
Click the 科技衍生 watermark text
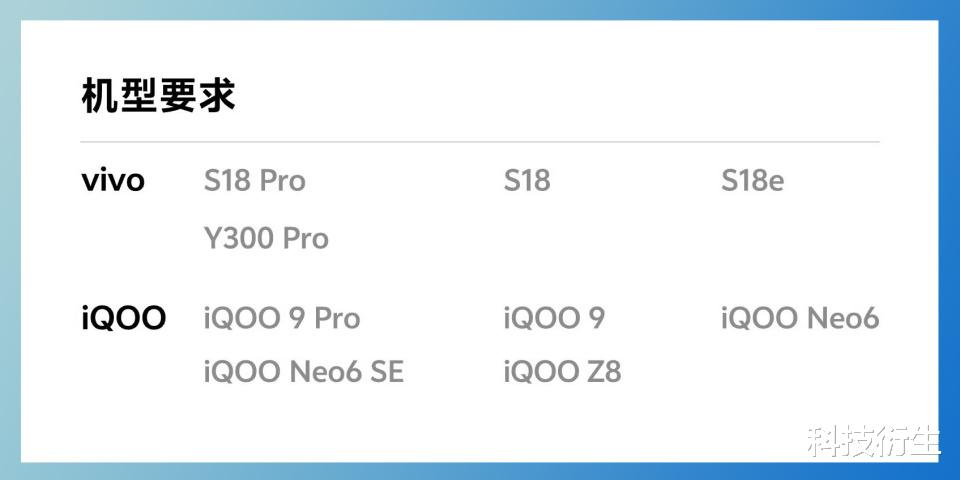point(874,441)
